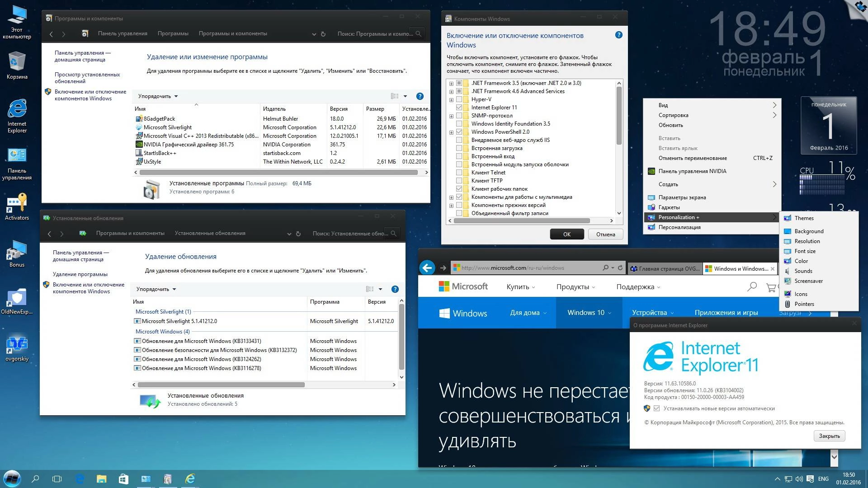The width and height of the screenshot is (868, 488).
Task: Enable the Hyper-V component checkbox
Action: tap(460, 99)
